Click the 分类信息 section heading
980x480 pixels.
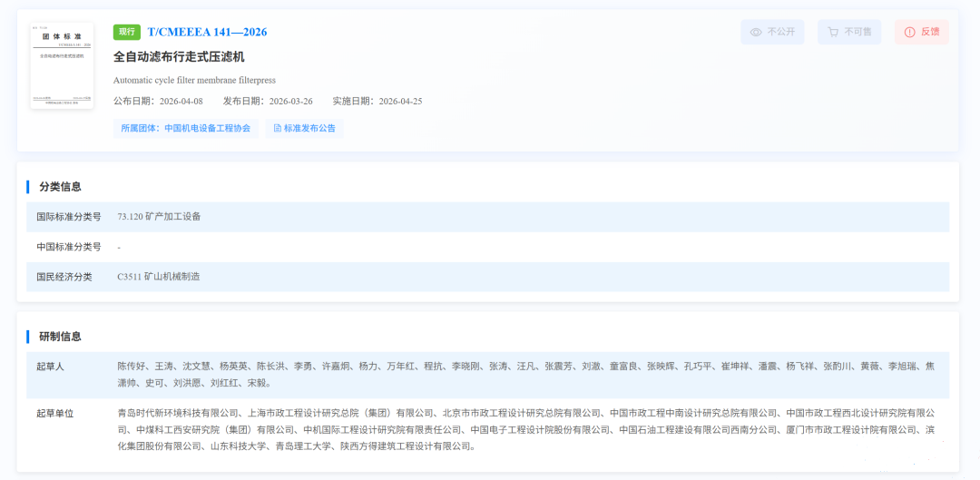tap(60, 187)
